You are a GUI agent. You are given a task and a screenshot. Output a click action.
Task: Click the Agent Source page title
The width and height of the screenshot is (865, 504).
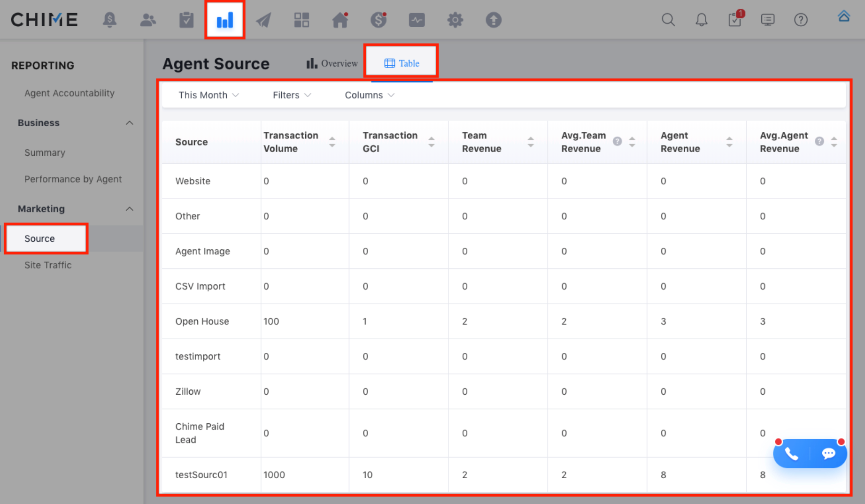click(216, 63)
